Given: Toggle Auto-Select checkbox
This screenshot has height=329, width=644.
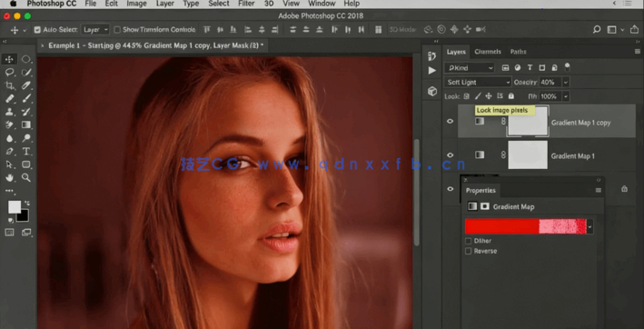Looking at the screenshot, I should [37, 30].
